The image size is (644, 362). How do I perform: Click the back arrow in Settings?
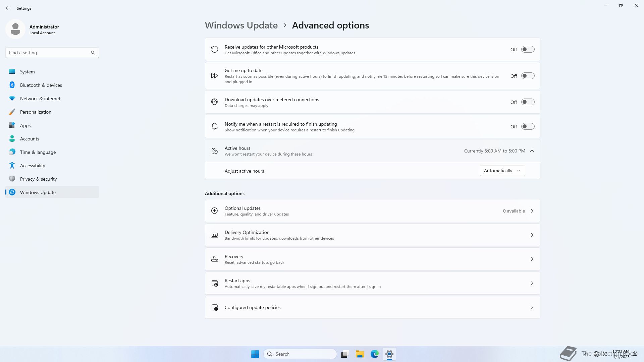(x=8, y=8)
